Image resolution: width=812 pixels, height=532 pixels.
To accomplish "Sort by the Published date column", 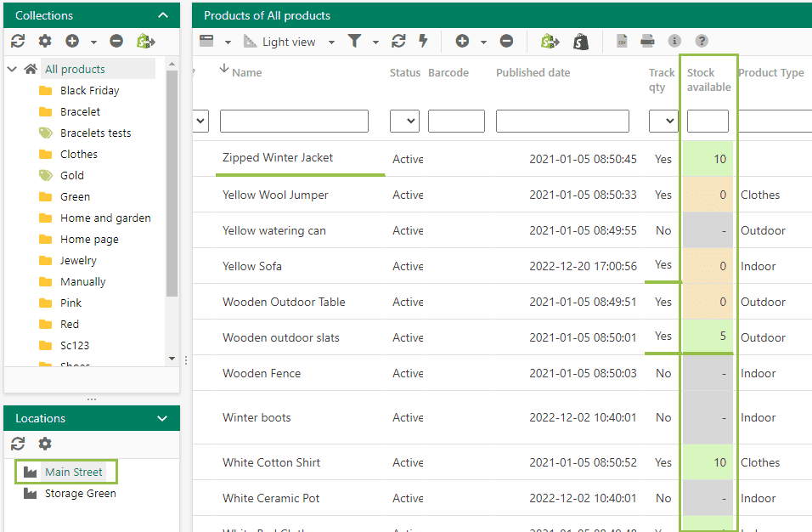I will click(533, 72).
